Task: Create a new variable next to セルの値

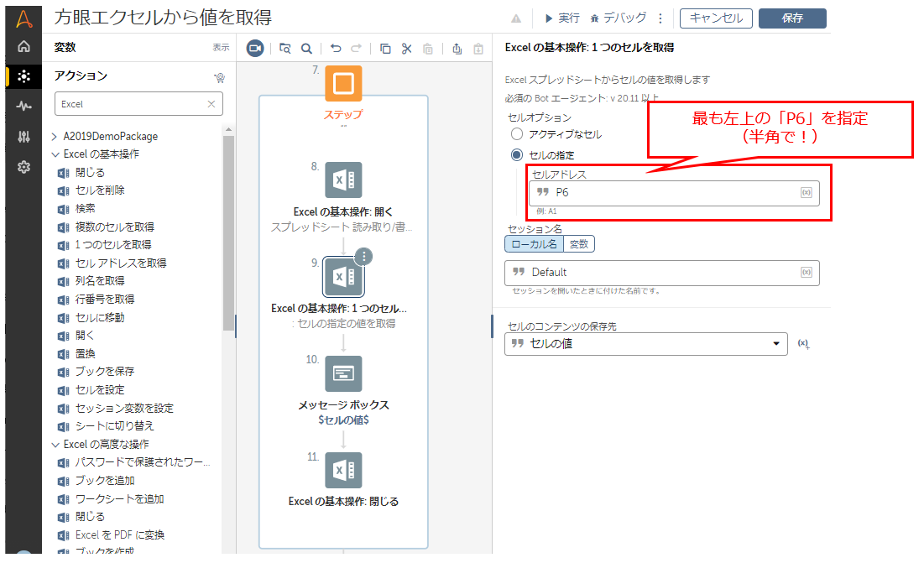Action: 803,344
